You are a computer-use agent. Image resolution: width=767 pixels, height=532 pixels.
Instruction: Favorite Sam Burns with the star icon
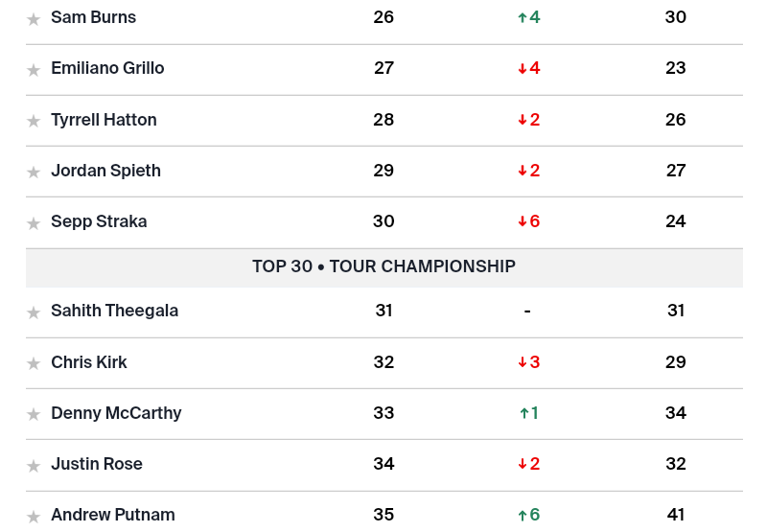pos(34,19)
